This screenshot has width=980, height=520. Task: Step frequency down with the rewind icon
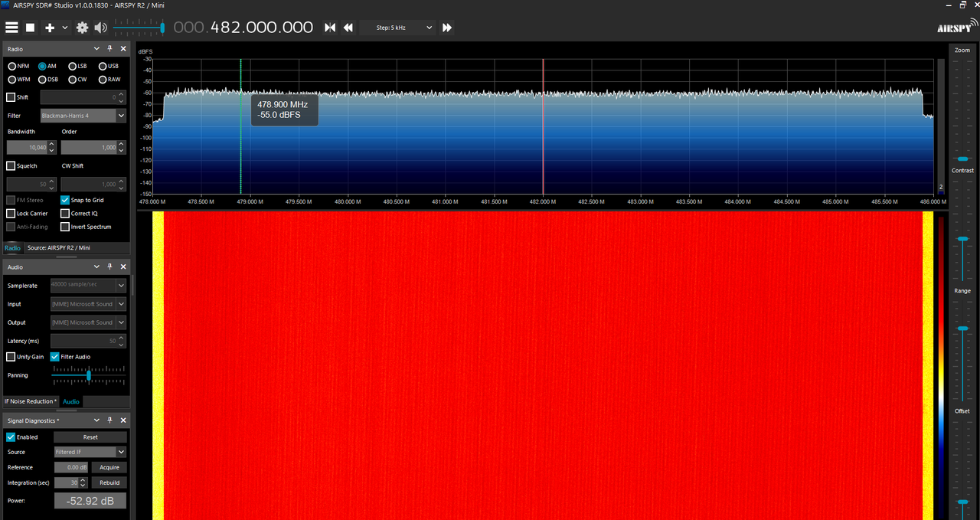coord(348,28)
